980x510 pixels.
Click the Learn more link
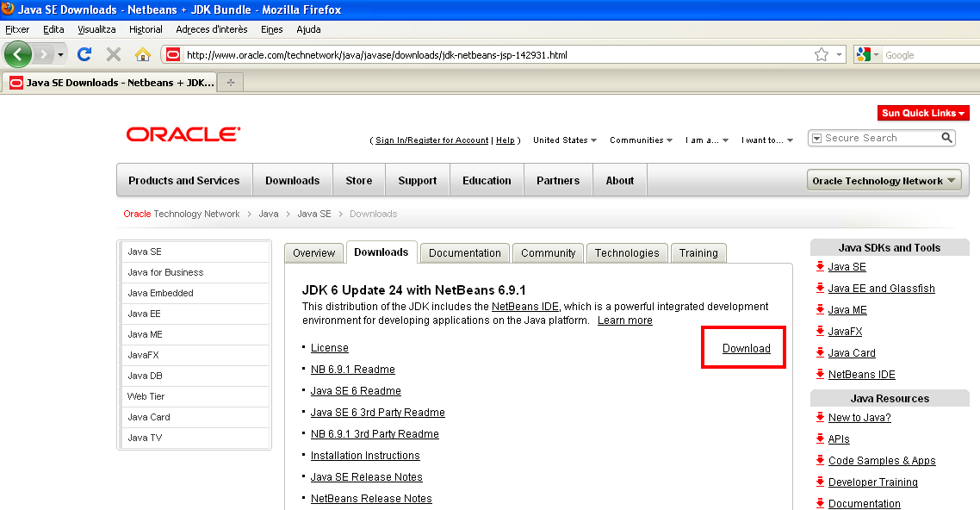pyautogui.click(x=625, y=320)
